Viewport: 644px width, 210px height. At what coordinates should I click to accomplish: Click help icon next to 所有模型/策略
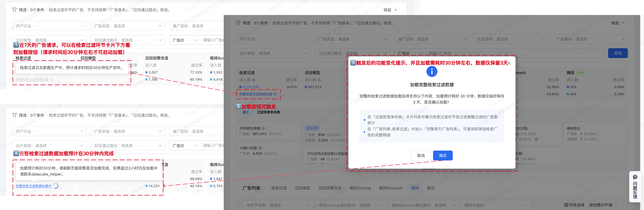[263, 128]
